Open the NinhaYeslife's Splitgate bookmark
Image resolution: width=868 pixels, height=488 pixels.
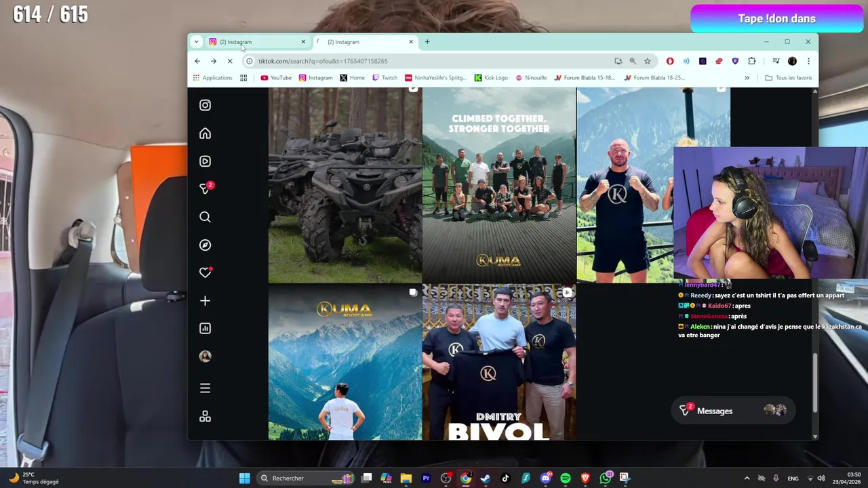pyautogui.click(x=435, y=78)
